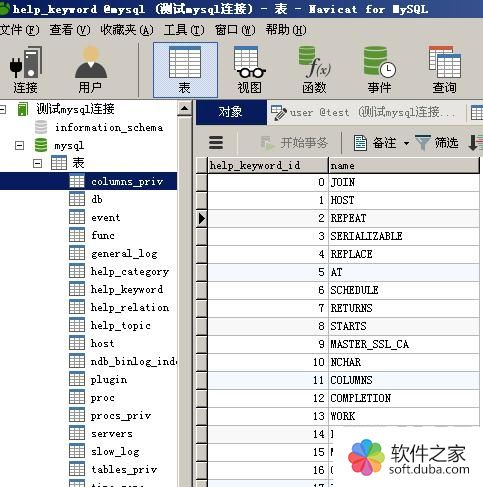Image resolution: width=483 pixels, height=487 pixels.
Task: Open the 视图 (View) toolbar icon
Action: (x=250, y=70)
